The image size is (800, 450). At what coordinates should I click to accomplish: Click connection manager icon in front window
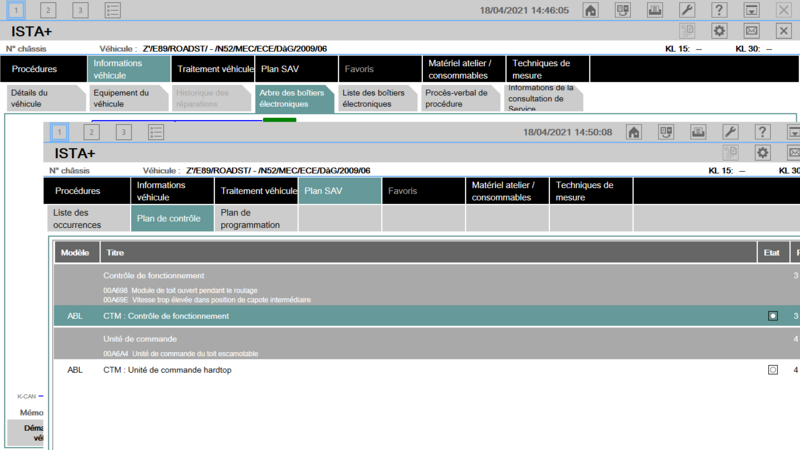(666, 132)
